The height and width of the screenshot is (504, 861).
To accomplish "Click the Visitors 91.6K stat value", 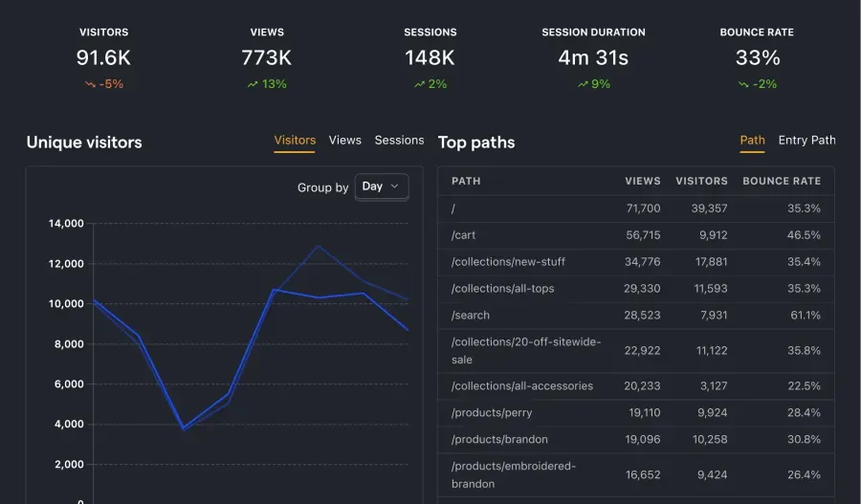I will point(103,57).
